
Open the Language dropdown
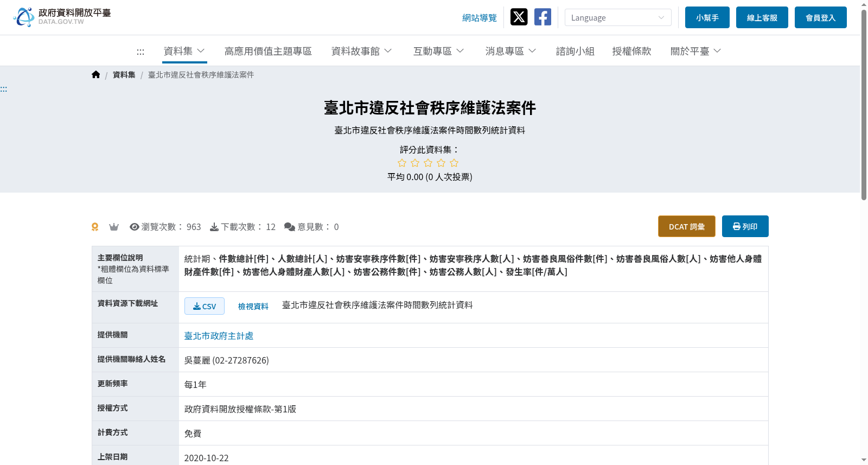click(618, 17)
